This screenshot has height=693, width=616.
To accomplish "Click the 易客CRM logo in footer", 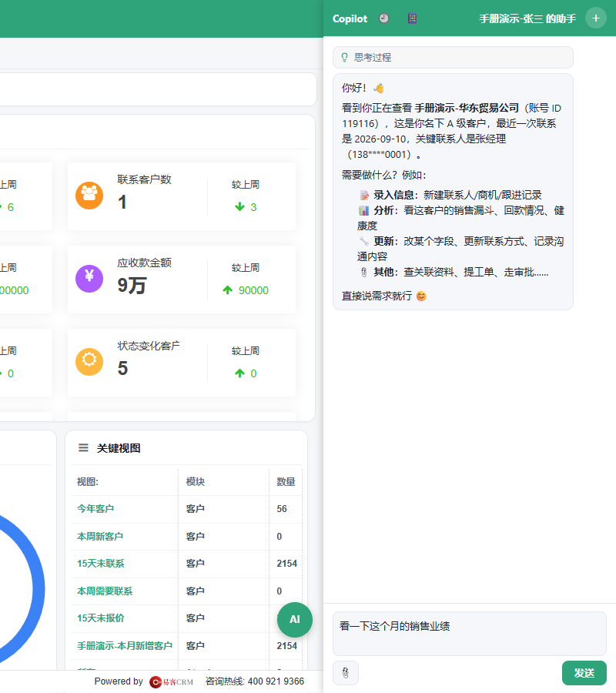I will coord(172,681).
